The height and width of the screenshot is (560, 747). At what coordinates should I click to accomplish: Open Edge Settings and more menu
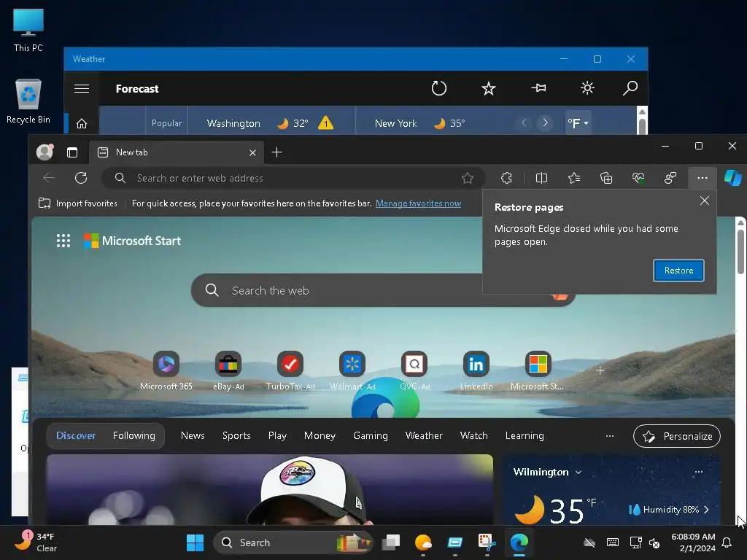[703, 178]
